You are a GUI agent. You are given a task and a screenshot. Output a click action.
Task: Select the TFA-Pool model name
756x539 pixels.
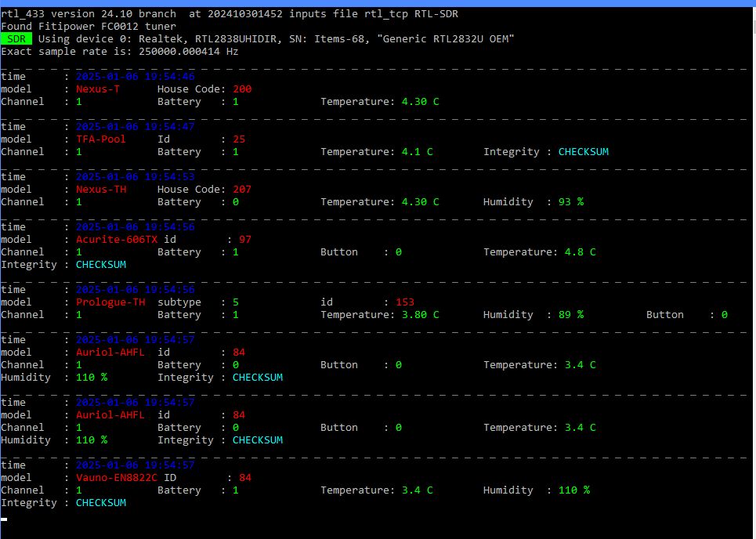(100, 139)
